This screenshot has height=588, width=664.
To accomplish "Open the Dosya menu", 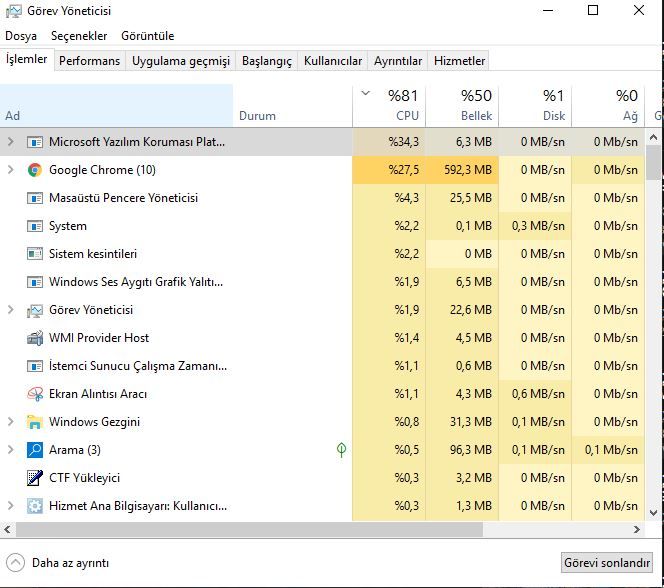I will tap(21, 36).
